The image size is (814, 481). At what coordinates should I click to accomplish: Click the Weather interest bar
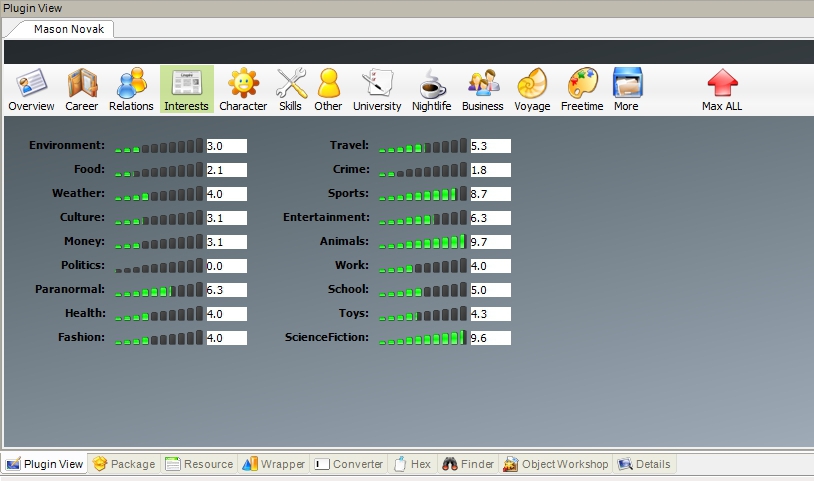159,194
